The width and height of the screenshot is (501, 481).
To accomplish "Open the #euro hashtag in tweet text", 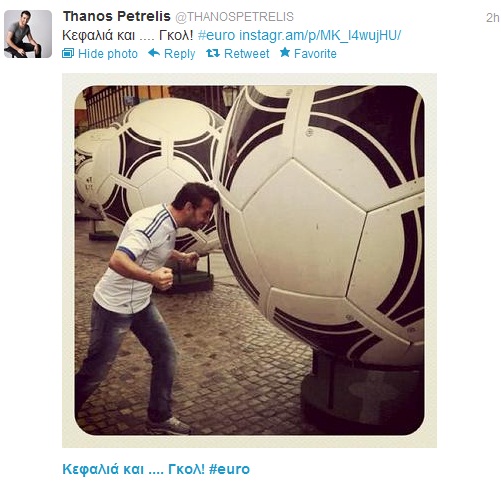I will point(216,35).
